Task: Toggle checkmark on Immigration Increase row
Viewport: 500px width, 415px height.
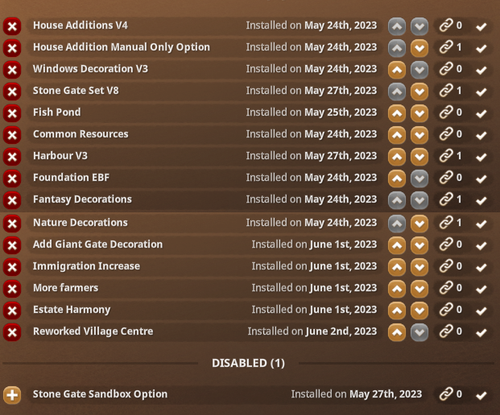Action: tap(481, 267)
